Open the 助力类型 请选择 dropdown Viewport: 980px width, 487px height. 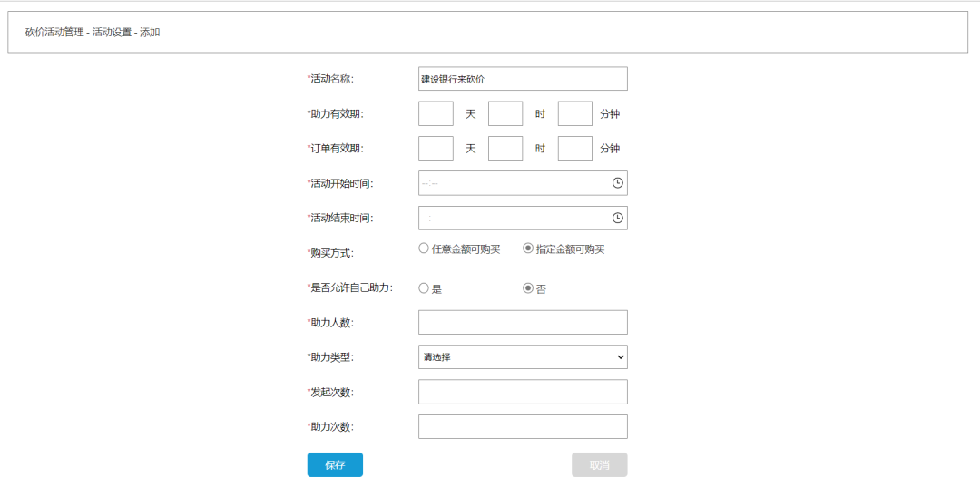[x=523, y=357]
